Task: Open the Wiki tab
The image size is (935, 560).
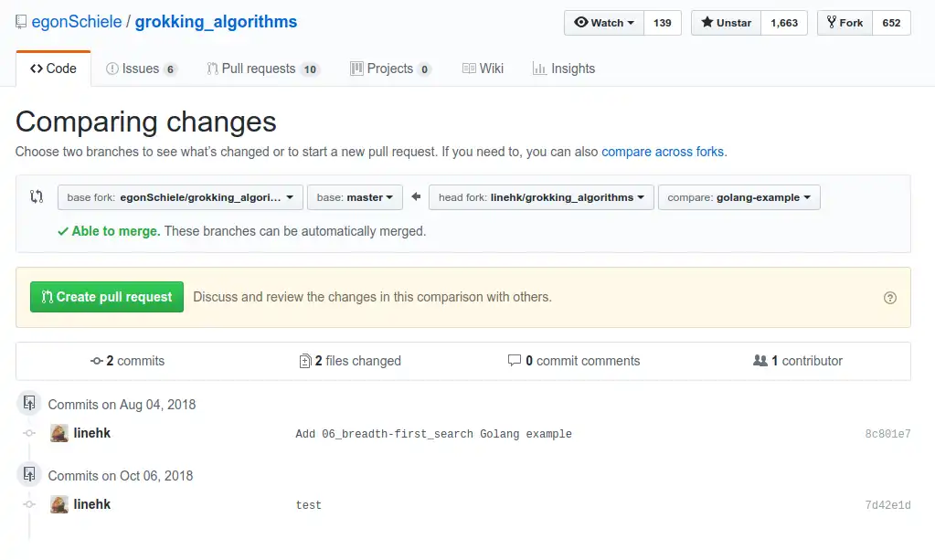Action: coord(483,68)
